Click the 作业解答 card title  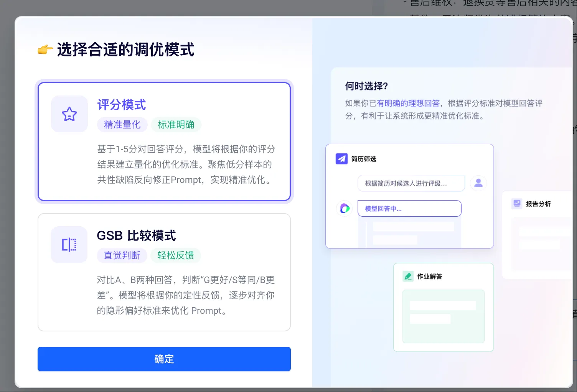[x=430, y=276]
